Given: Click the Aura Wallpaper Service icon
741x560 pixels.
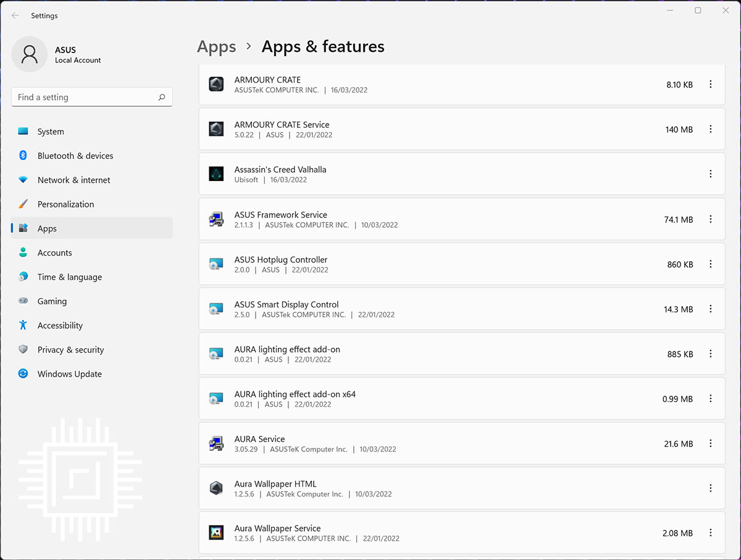Looking at the screenshot, I should 216,533.
